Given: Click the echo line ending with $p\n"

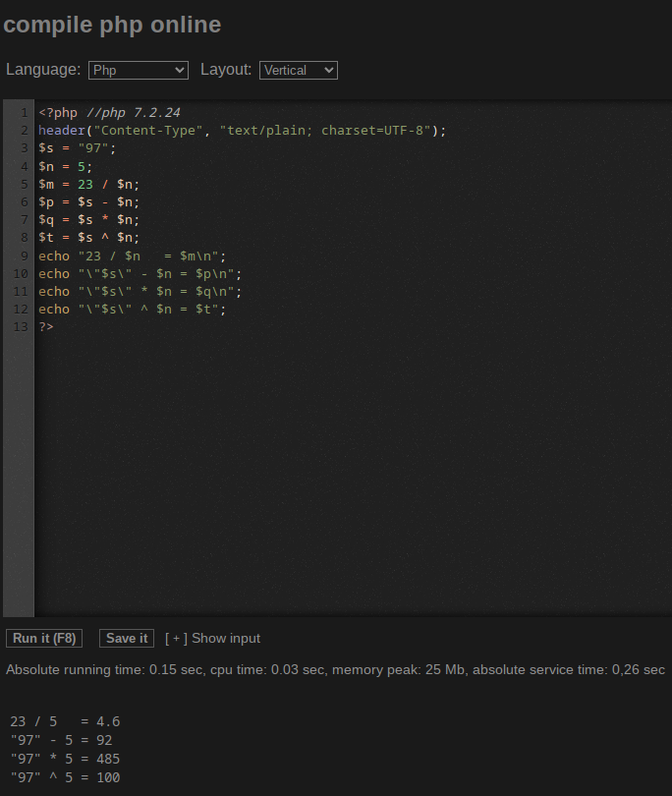Looking at the screenshot, I should (x=140, y=273).
